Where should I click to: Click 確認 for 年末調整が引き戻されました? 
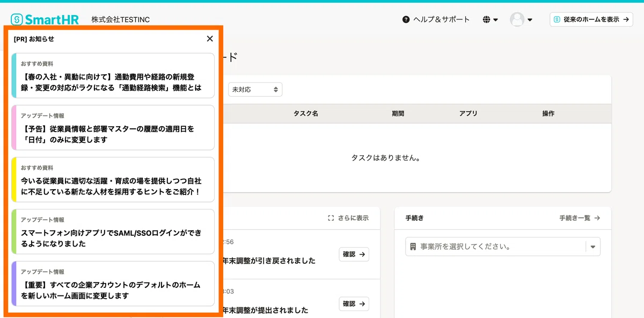coord(354,255)
